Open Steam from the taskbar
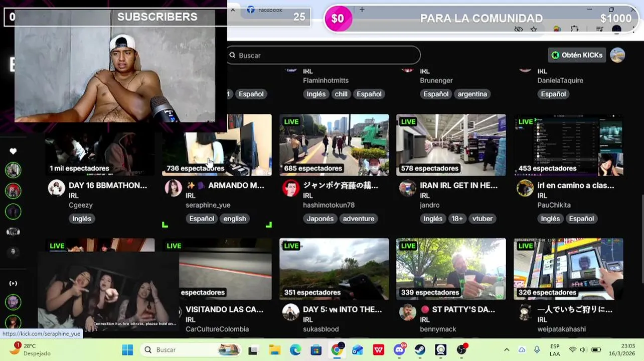 (420, 349)
